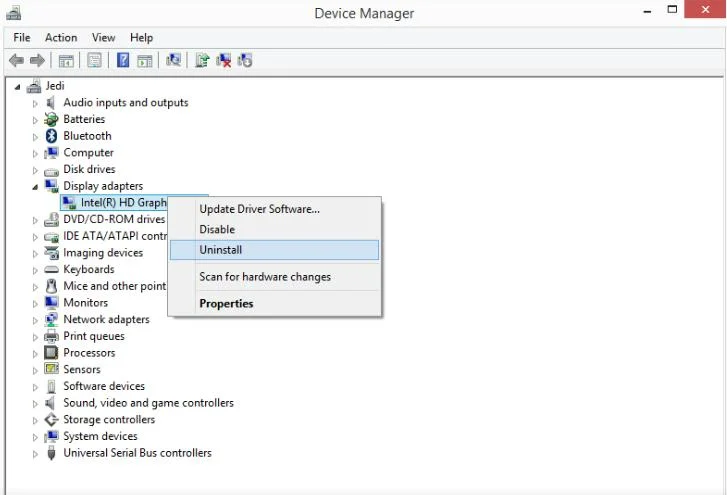The height and width of the screenshot is (495, 727).
Task: Select the Processors tree label
Action: [x=89, y=353]
